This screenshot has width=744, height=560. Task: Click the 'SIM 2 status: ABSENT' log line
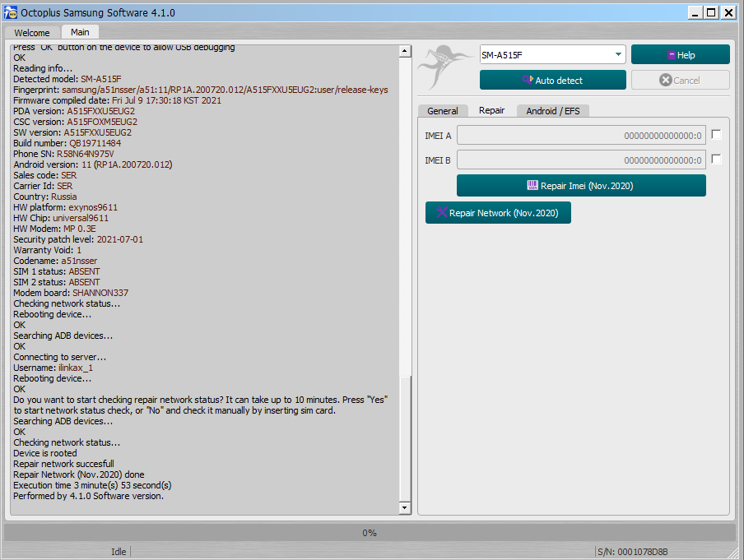57,282
